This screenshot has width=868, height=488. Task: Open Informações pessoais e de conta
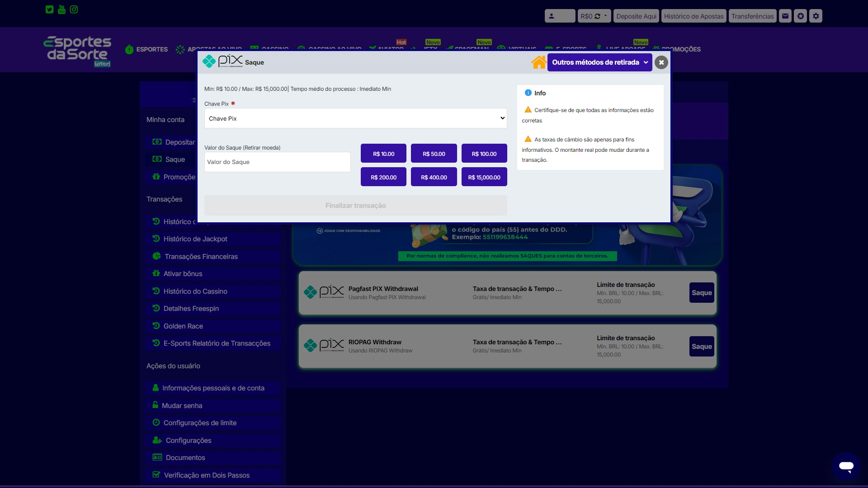point(213,388)
